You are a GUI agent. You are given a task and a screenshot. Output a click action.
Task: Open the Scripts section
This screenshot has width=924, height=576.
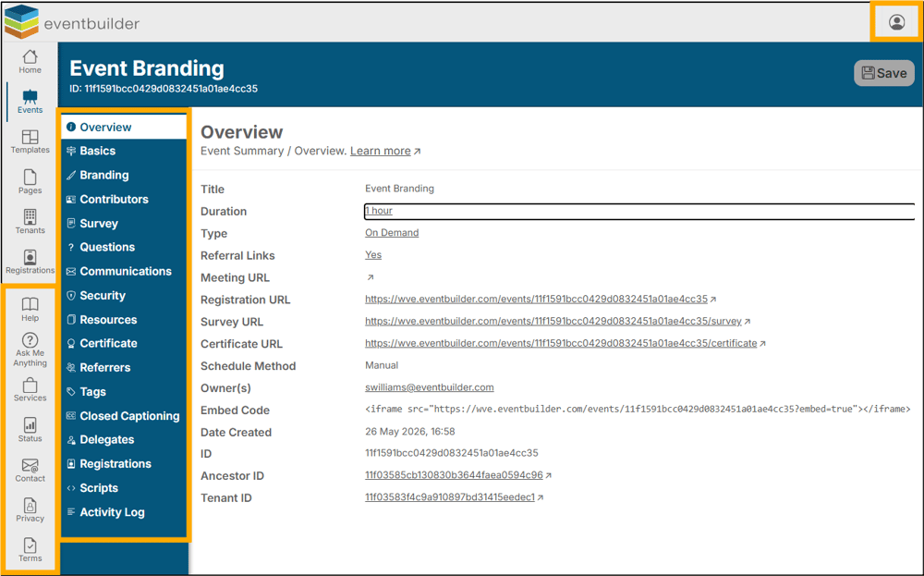[124, 488]
